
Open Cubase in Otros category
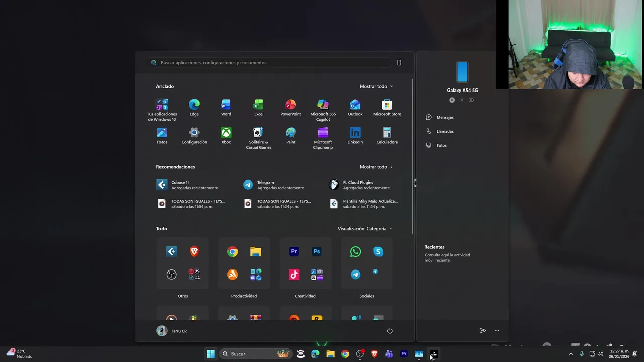click(x=172, y=252)
